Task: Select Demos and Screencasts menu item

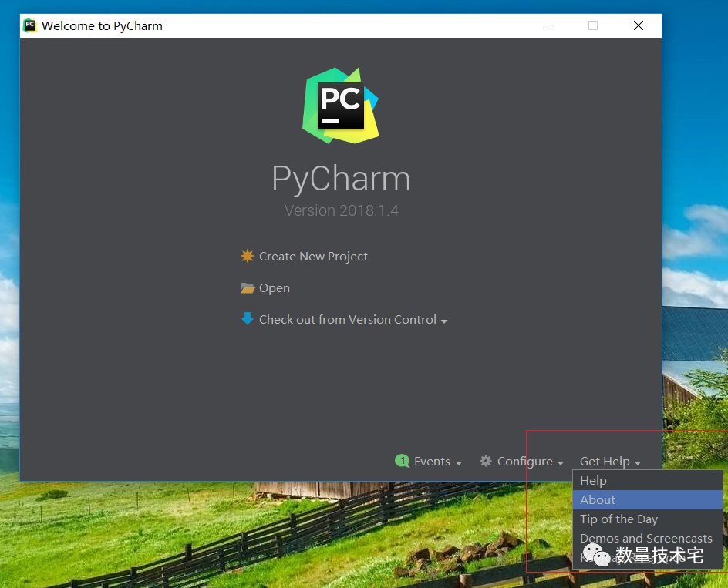Action: coord(645,538)
